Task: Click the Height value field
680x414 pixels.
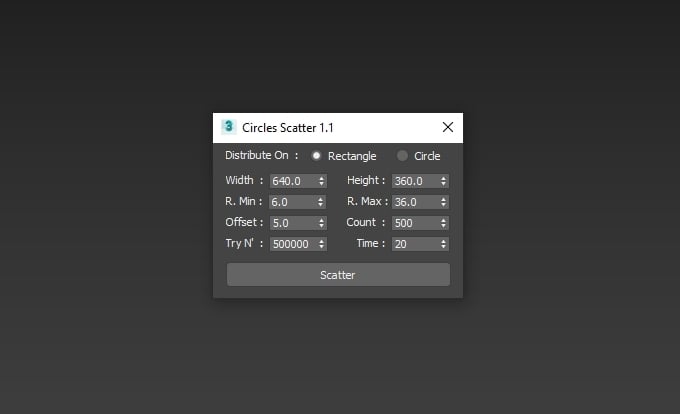Action: (414, 181)
